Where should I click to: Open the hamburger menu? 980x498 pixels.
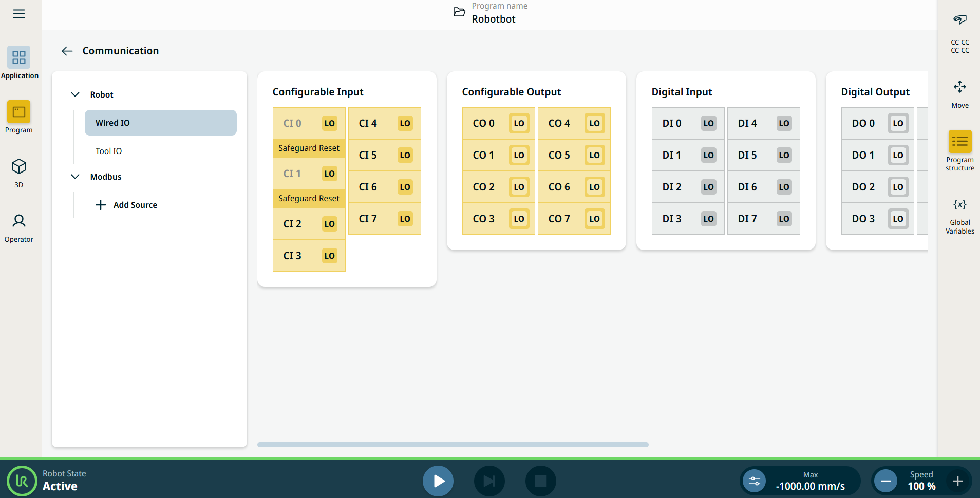click(19, 14)
